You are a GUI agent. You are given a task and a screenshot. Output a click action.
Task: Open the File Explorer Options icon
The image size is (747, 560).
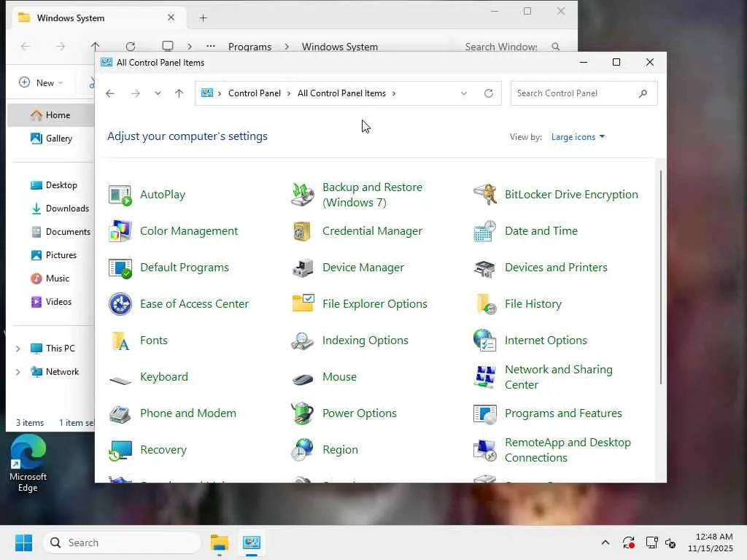pos(303,304)
